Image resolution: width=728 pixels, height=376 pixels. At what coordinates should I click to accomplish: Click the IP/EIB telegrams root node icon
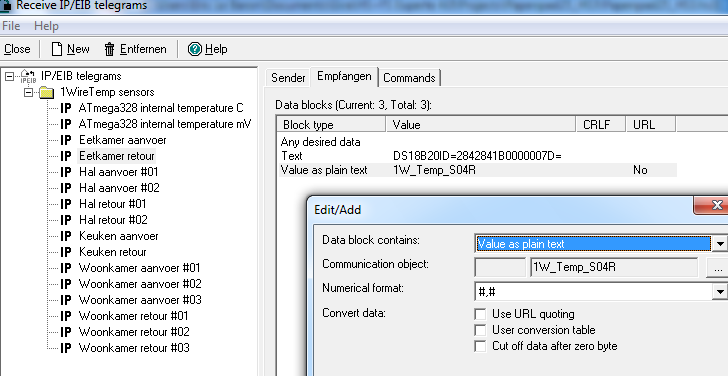pos(28,76)
